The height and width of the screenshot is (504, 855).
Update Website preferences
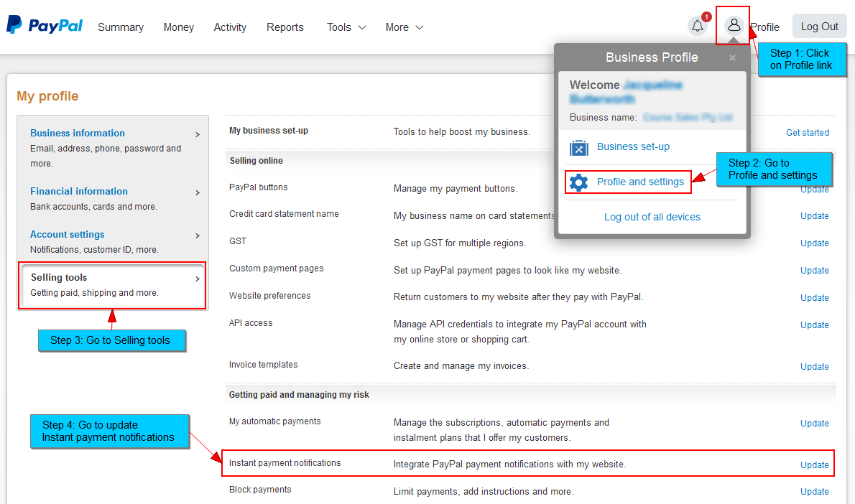[815, 297]
